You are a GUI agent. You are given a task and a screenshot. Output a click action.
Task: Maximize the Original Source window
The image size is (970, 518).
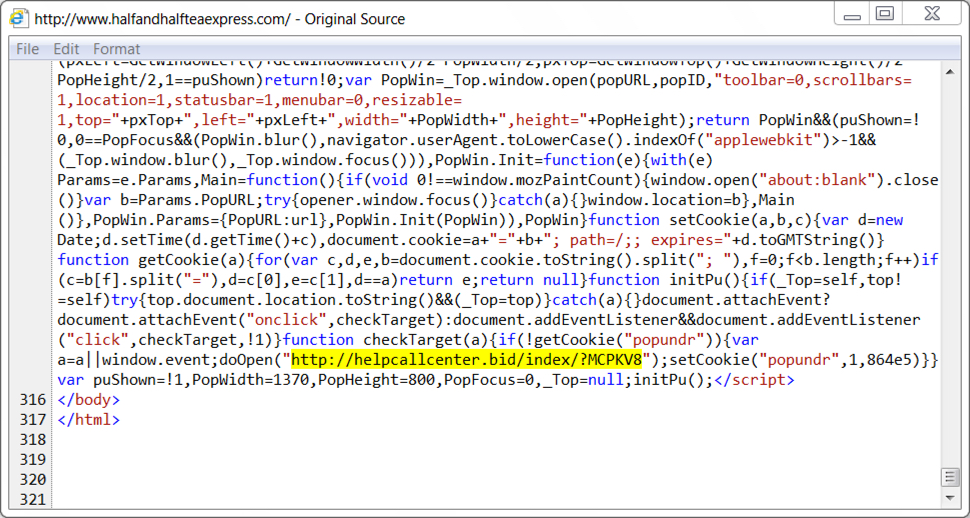885,14
